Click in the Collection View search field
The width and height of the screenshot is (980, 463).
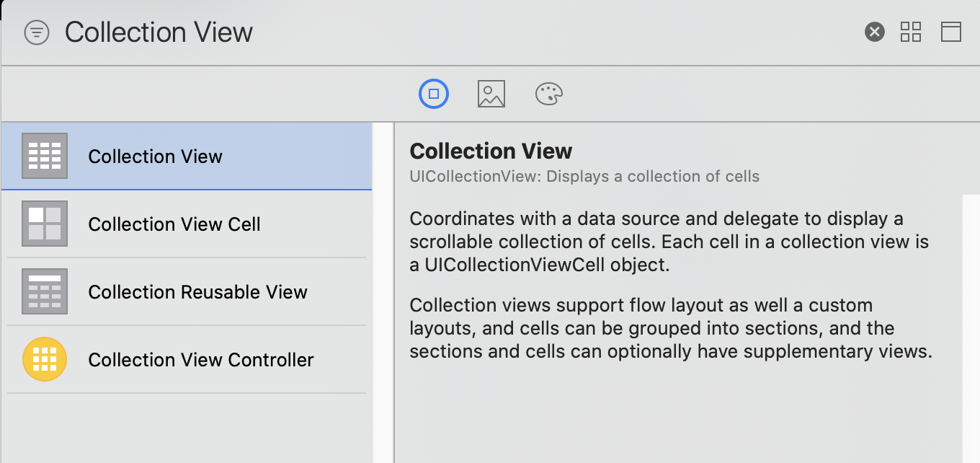click(432, 32)
